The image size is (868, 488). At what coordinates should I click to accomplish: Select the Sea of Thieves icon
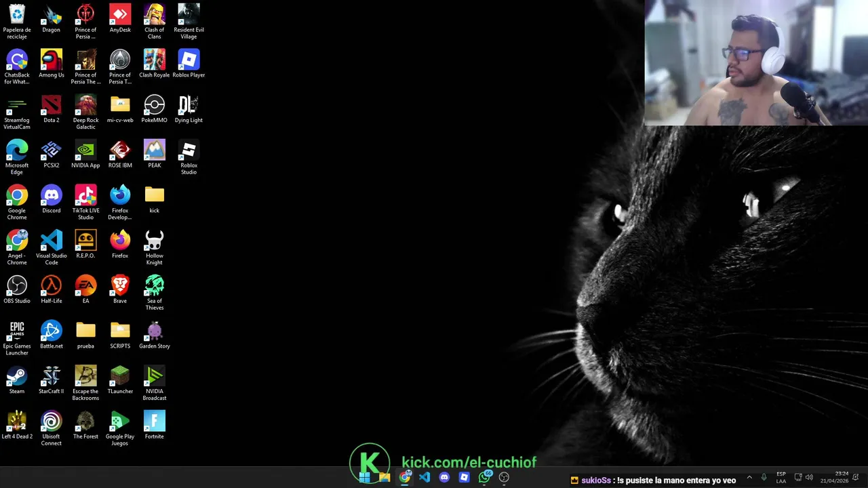155,293
